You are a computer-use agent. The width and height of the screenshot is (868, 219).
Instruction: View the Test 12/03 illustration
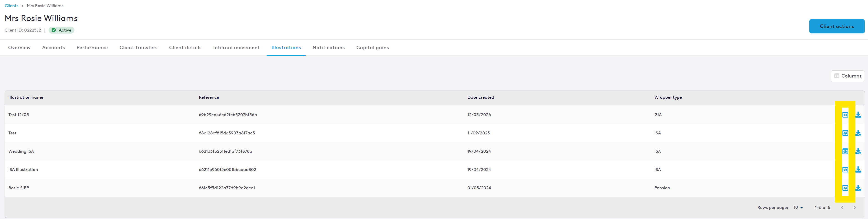[x=845, y=115]
